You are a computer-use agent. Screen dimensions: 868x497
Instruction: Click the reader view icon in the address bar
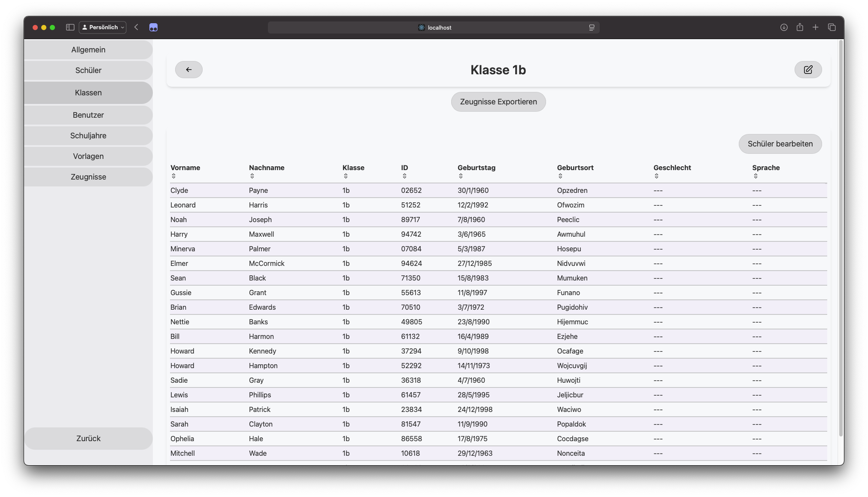pyautogui.click(x=592, y=27)
